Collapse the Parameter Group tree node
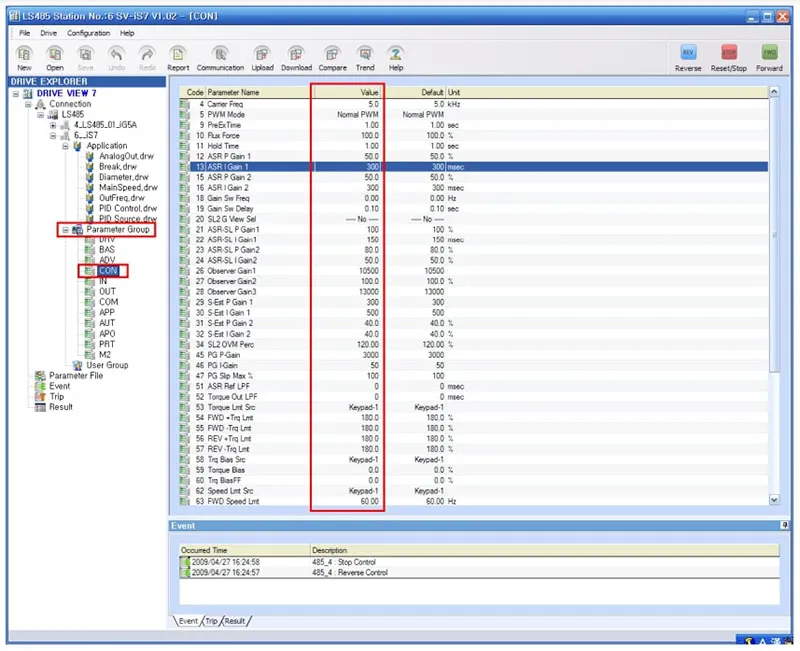Image resolution: width=800 pixels, height=651 pixels. 65,229
